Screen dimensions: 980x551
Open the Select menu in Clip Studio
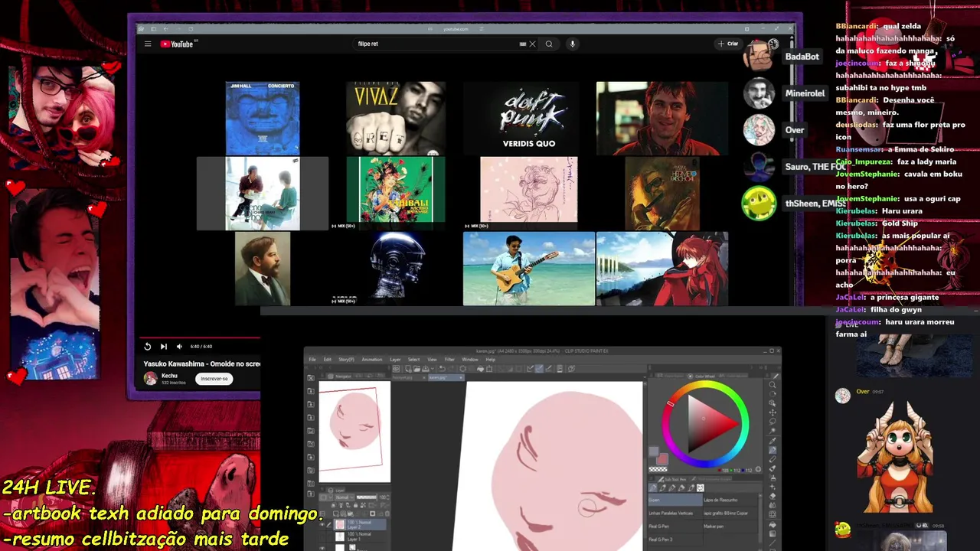[x=414, y=360]
